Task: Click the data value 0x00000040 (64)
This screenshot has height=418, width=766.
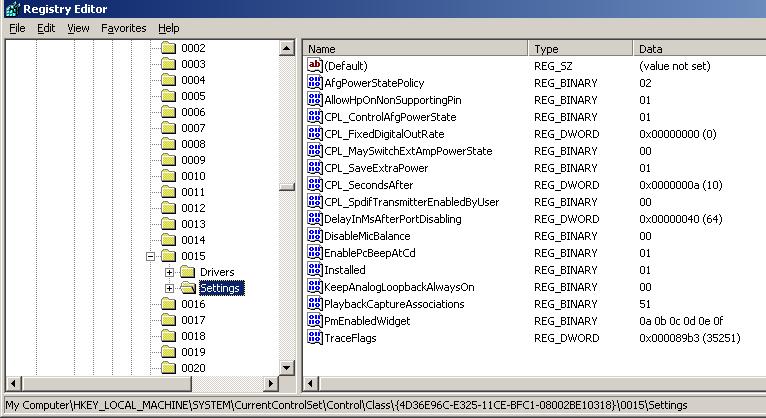Action: (x=680, y=219)
